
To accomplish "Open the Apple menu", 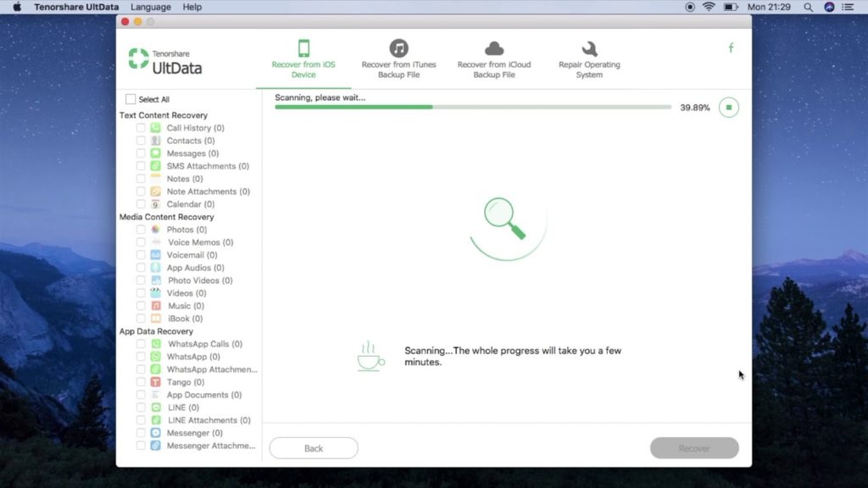I will (17, 7).
